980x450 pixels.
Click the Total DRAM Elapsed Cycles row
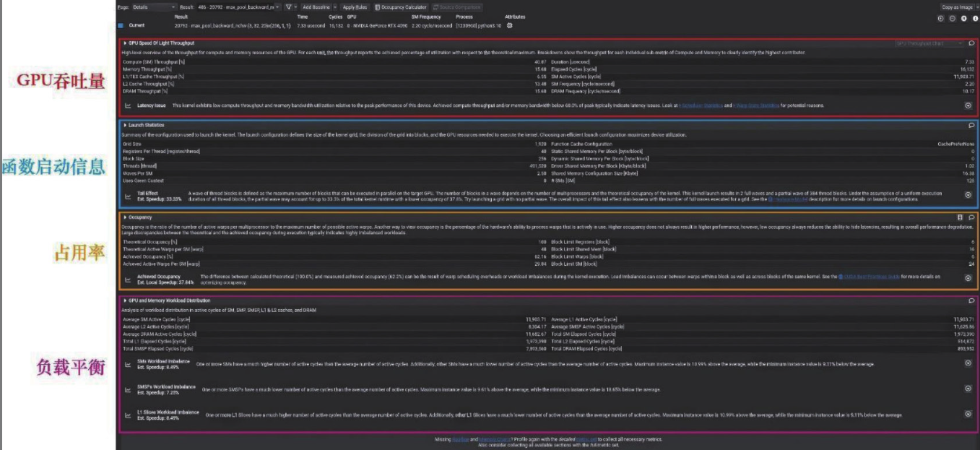tap(763, 348)
